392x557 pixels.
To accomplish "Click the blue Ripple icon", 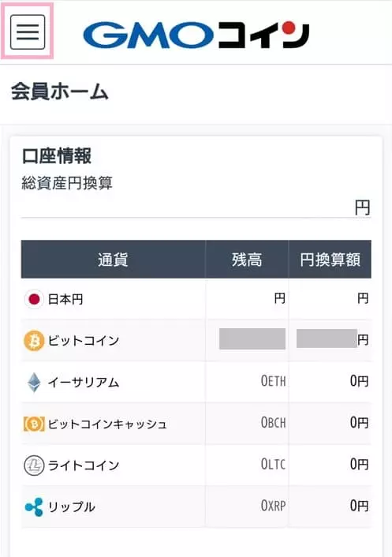I will point(34,507).
